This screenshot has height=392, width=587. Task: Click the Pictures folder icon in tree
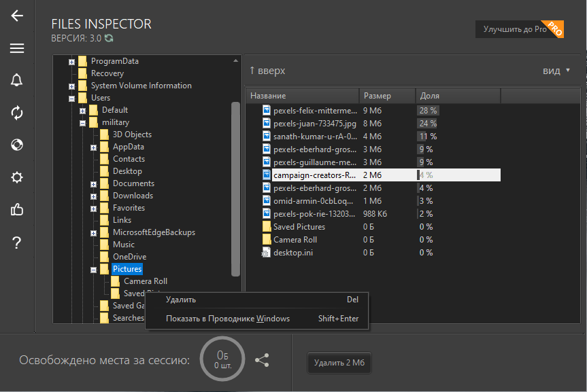point(105,269)
